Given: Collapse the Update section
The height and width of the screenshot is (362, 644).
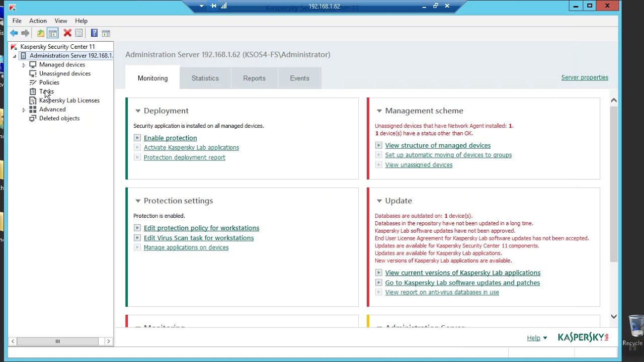Looking at the screenshot, I should (379, 201).
